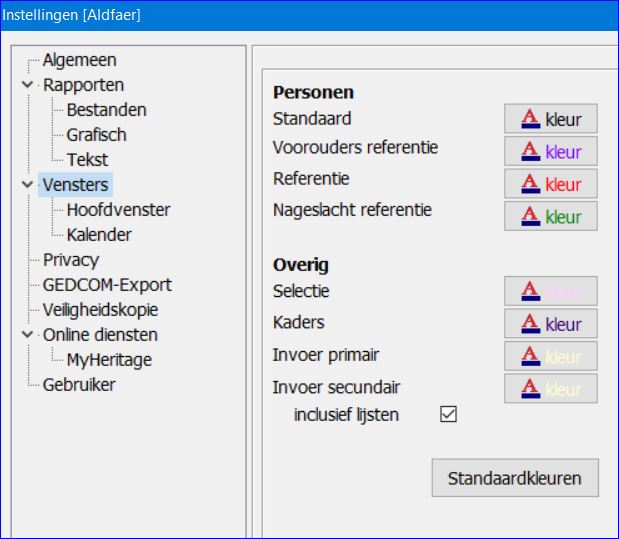
Task: Open the Standaard color picker
Action: [x=550, y=120]
